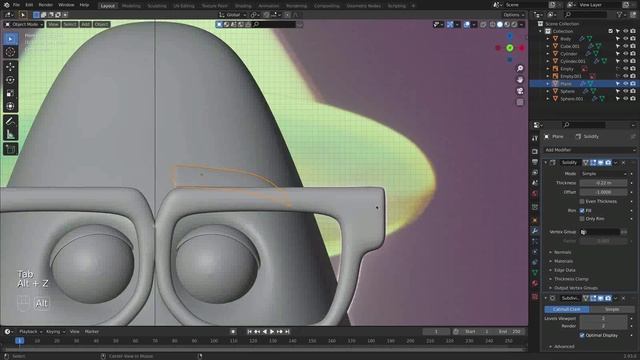Play the animation forward

272,332
